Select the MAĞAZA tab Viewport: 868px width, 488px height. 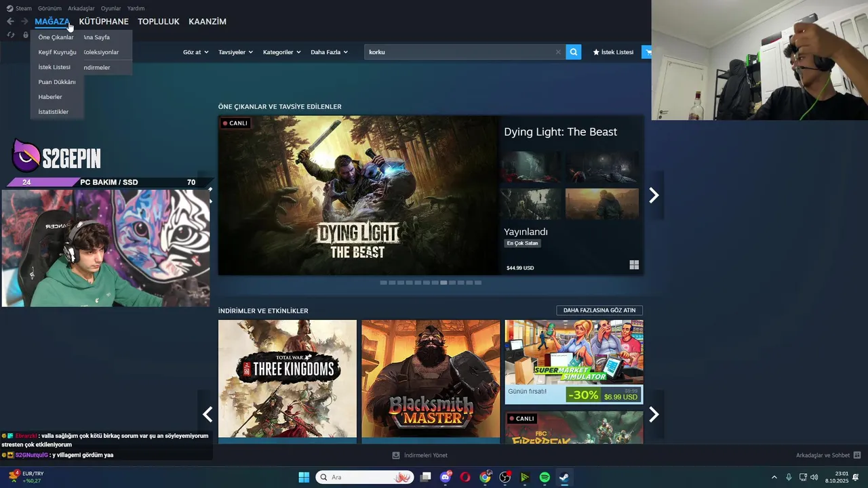point(52,22)
